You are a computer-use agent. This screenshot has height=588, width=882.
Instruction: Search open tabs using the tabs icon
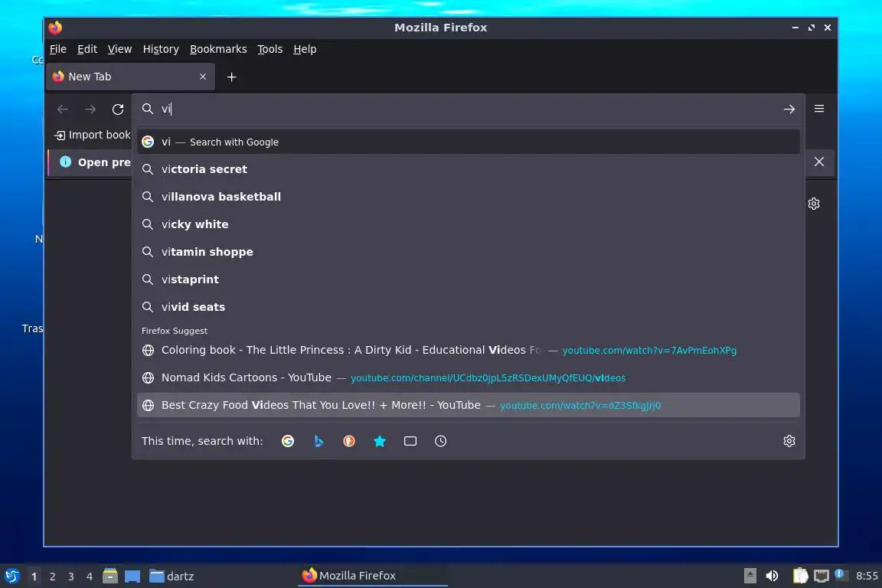pyautogui.click(x=410, y=441)
